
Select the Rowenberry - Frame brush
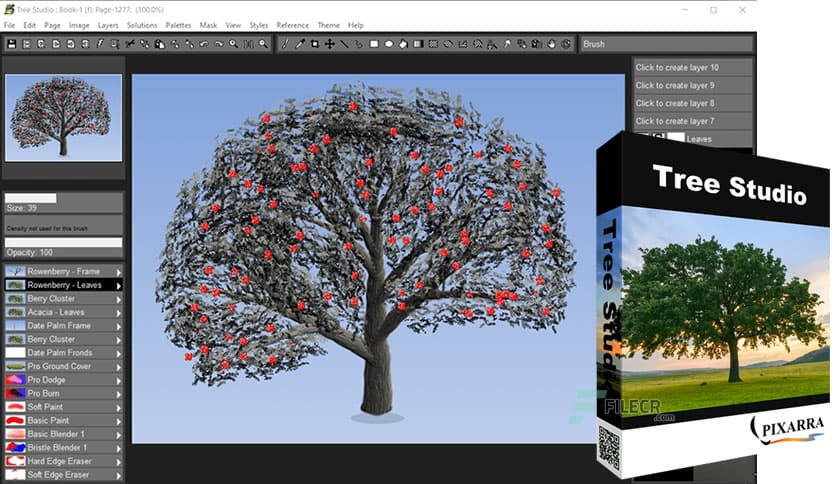63,271
